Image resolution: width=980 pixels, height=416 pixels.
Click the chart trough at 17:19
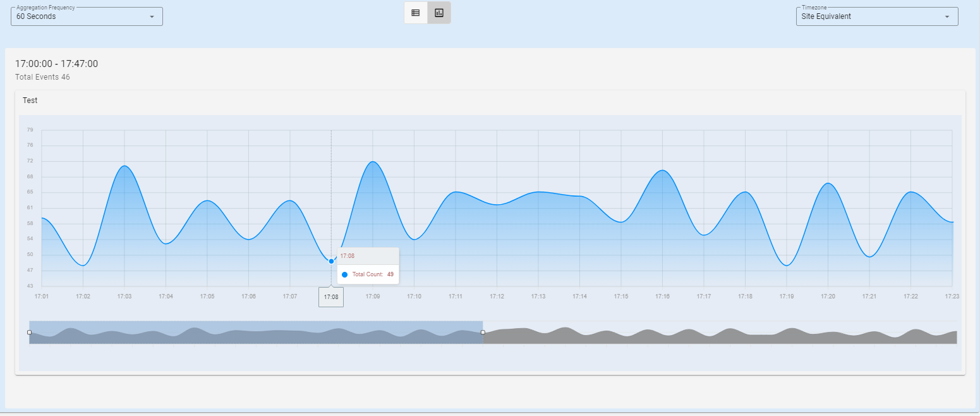coord(787,265)
